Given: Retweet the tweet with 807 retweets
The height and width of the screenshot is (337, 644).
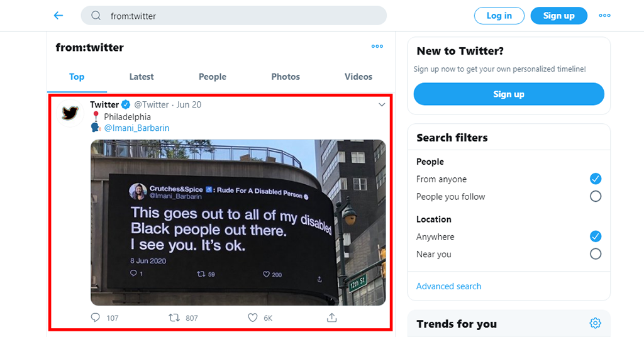Looking at the screenshot, I should [x=174, y=318].
